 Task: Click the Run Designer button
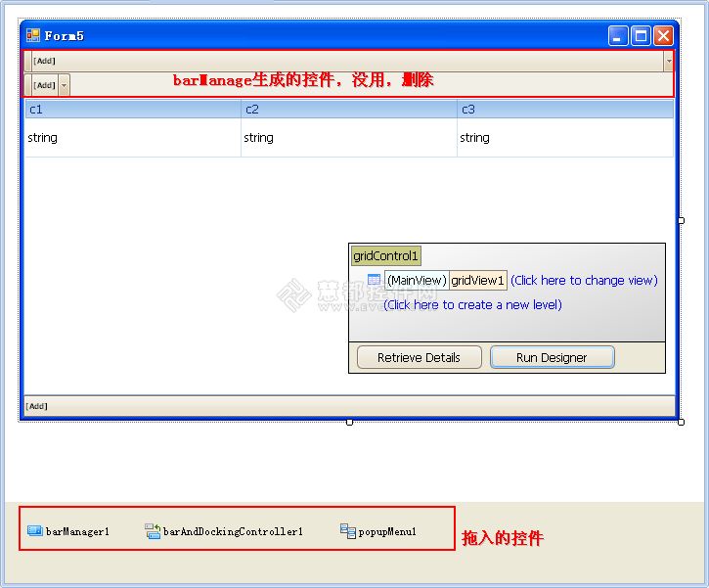(x=553, y=357)
